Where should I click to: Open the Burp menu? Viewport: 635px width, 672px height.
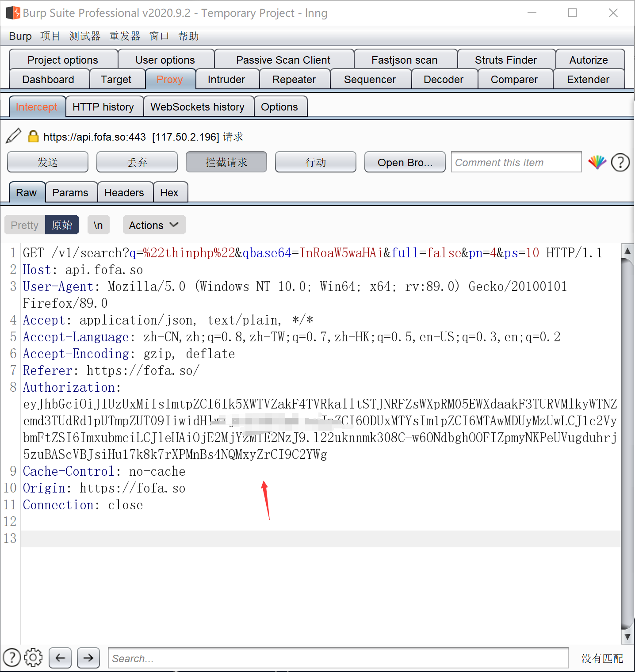coord(20,36)
